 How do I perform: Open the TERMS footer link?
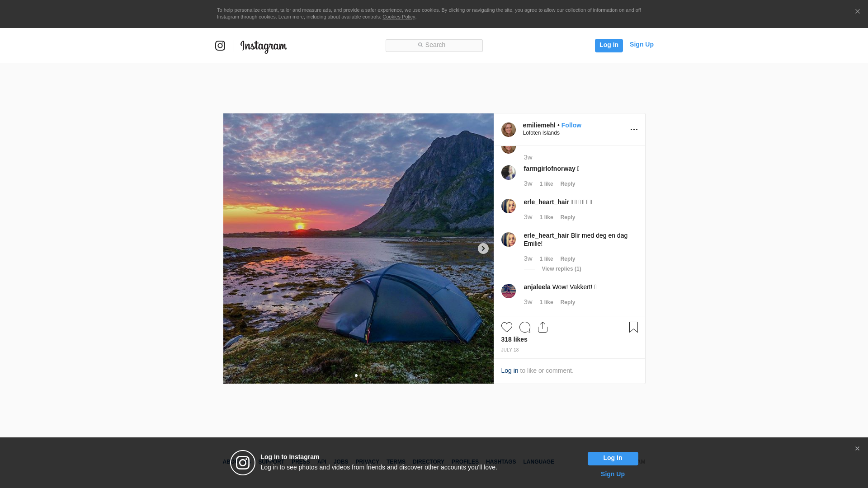[396, 462]
